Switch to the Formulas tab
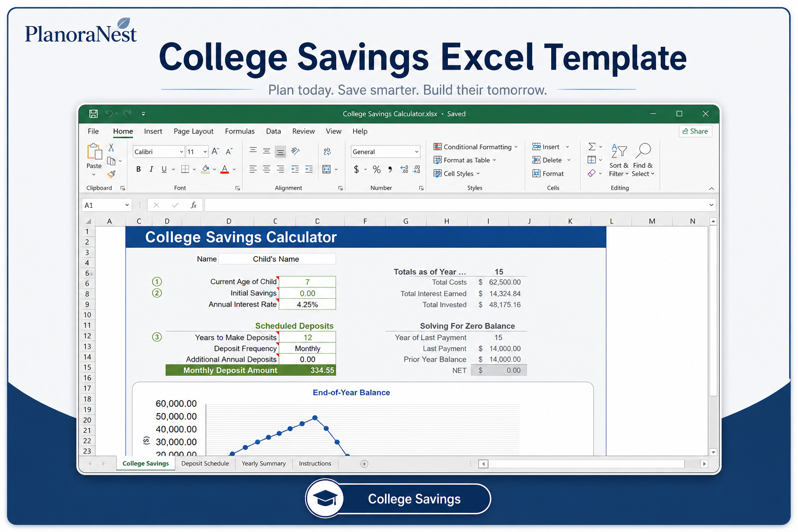Image resolution: width=798 pixels, height=532 pixels. click(x=240, y=131)
